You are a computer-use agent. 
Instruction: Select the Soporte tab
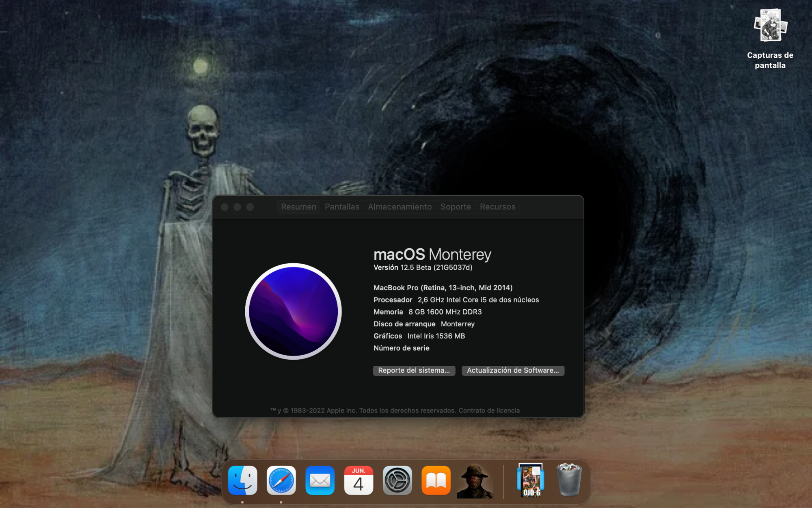(x=456, y=207)
